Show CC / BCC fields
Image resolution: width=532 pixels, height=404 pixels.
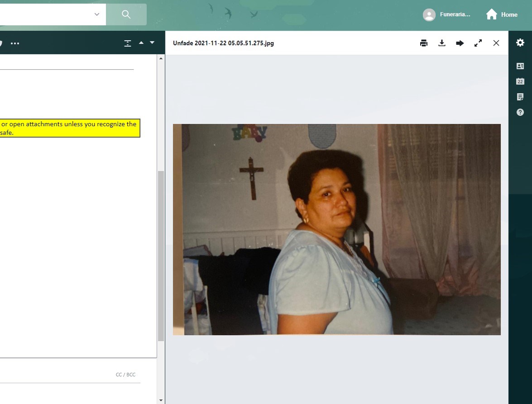click(x=126, y=375)
